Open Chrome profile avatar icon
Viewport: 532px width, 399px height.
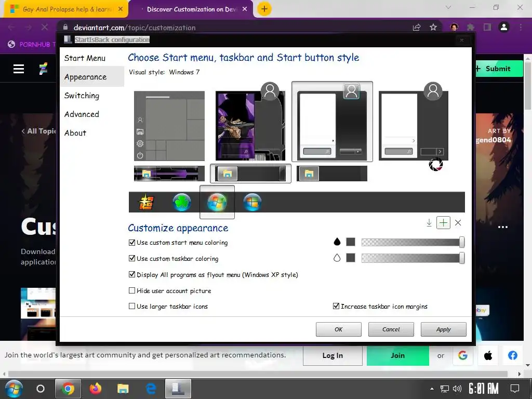pyautogui.click(x=504, y=27)
